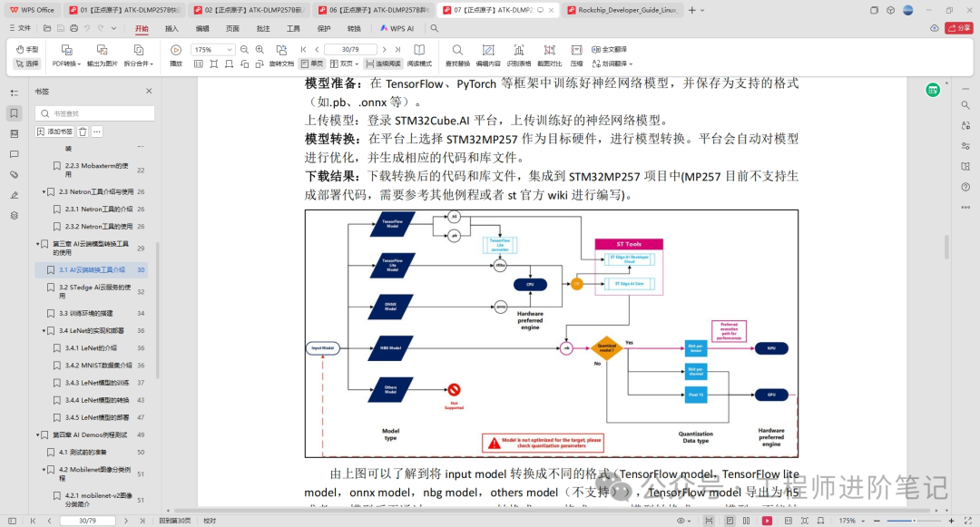980x527 pixels.
Task: Collapse the 第四章 AI Demos chapter
Action: (x=37, y=434)
